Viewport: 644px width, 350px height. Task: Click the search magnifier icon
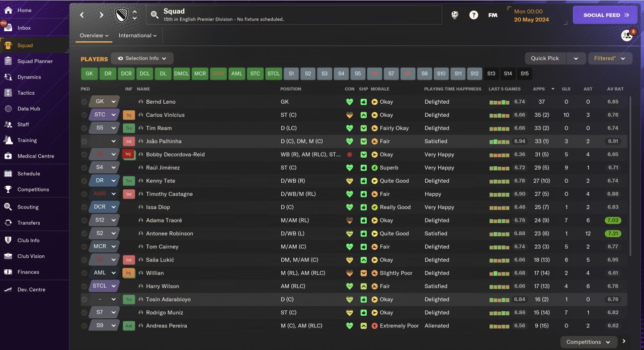click(x=154, y=15)
